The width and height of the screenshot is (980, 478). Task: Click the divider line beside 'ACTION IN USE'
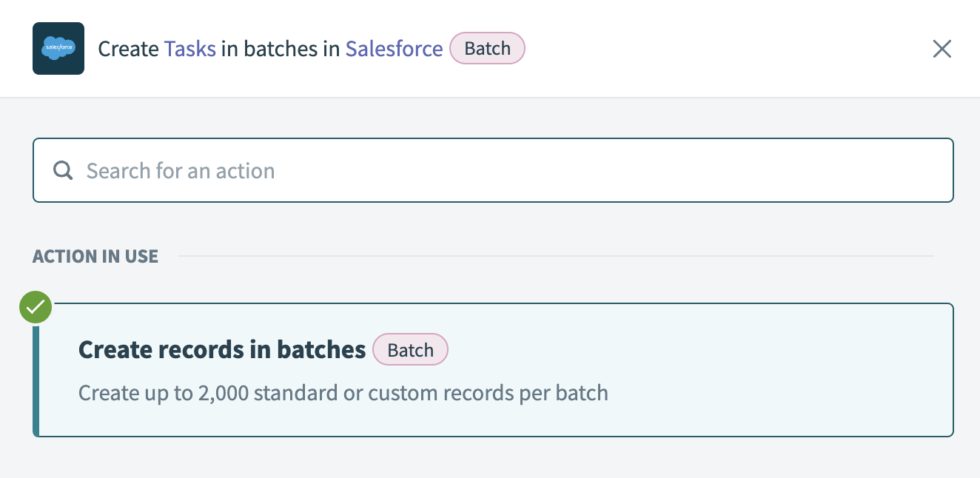point(555,257)
